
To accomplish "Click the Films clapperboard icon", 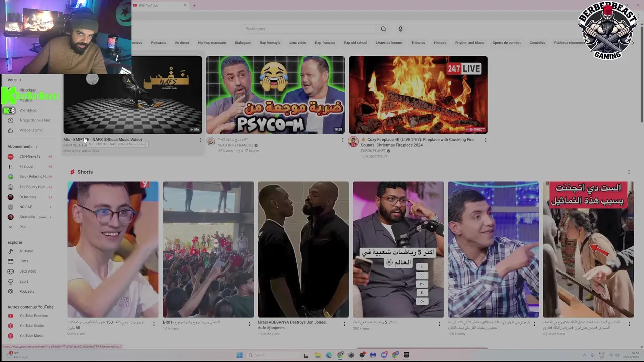I will tap(10, 261).
